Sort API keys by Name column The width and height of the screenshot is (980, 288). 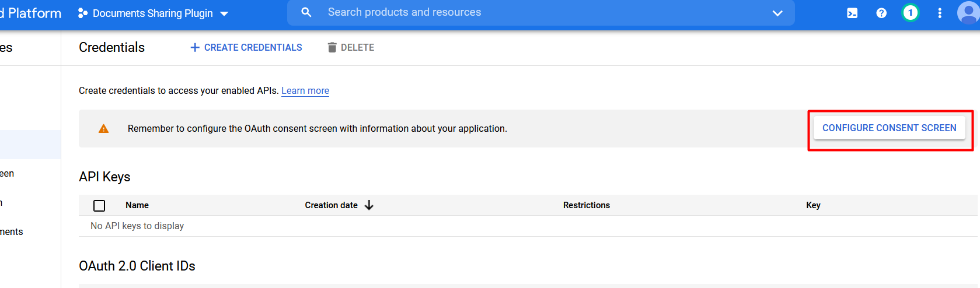click(x=137, y=205)
